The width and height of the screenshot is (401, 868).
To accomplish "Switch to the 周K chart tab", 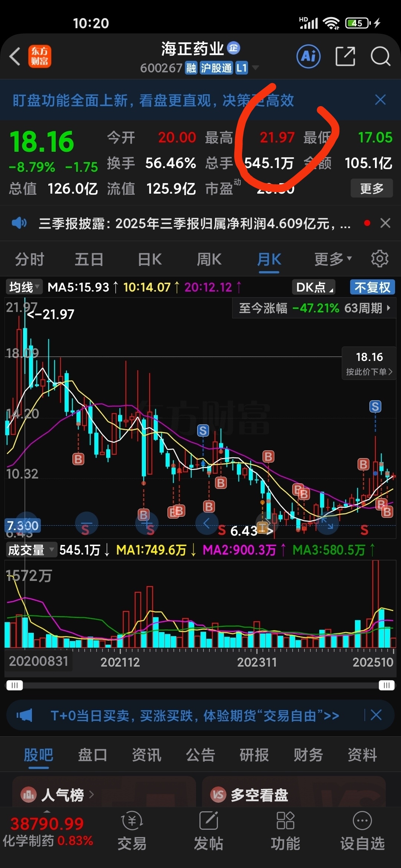I will pyautogui.click(x=209, y=259).
